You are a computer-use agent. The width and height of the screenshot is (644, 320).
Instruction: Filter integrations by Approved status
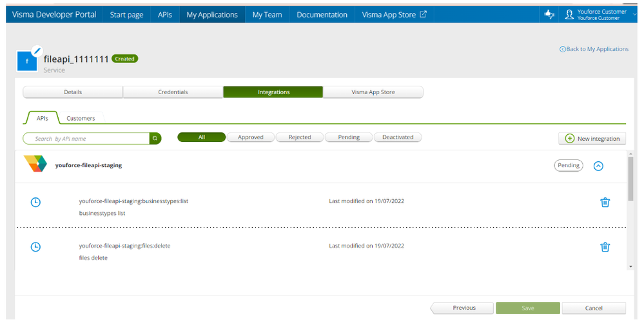pos(251,137)
